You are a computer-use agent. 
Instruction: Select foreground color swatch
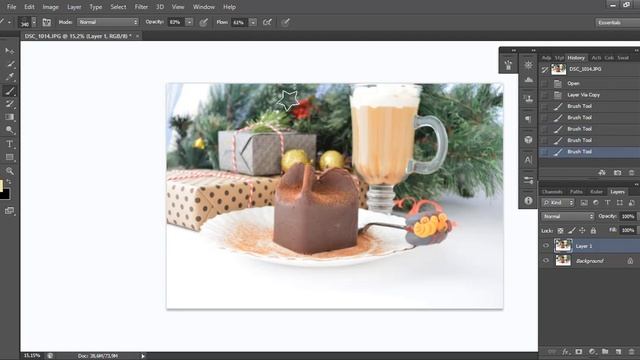[x=1, y=185]
